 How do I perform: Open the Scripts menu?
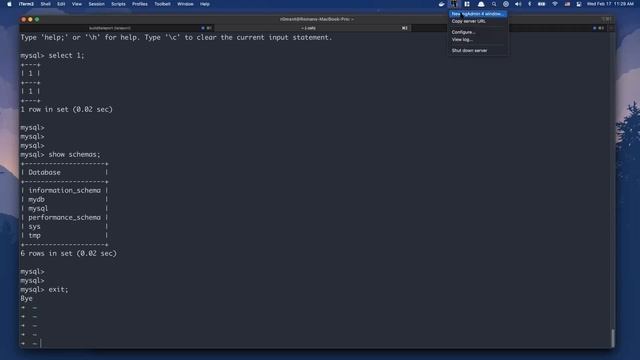click(118, 4)
